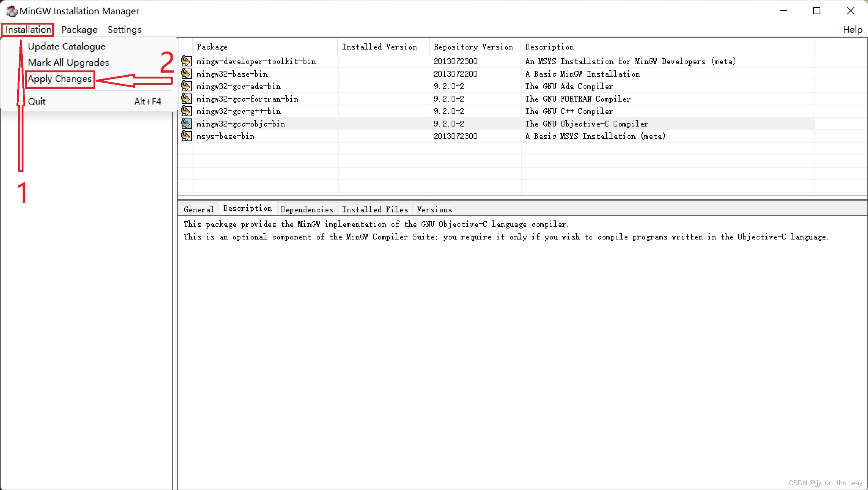The width and height of the screenshot is (868, 490).
Task: Toggle the mark icon for mingw32-gcc-fortran-bin
Action: tap(186, 98)
